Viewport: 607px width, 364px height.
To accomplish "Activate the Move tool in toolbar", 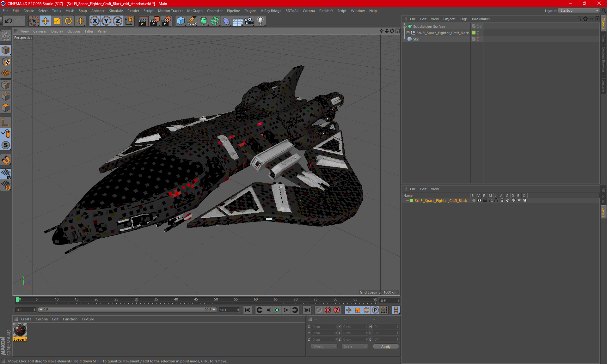I will pyautogui.click(x=46, y=21).
